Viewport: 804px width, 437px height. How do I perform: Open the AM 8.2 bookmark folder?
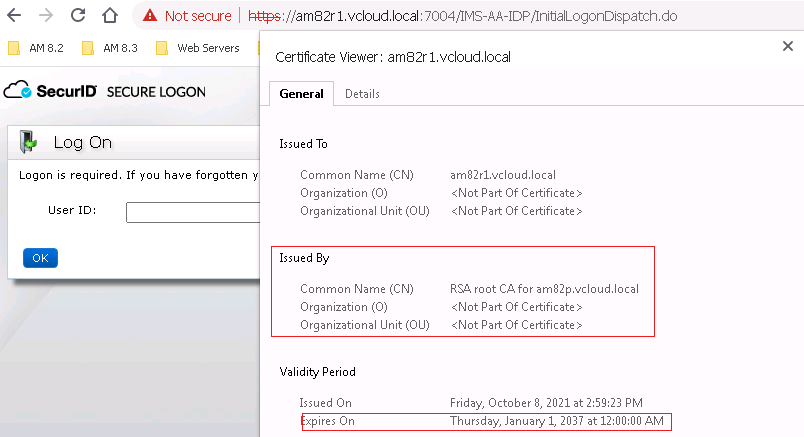(36, 48)
